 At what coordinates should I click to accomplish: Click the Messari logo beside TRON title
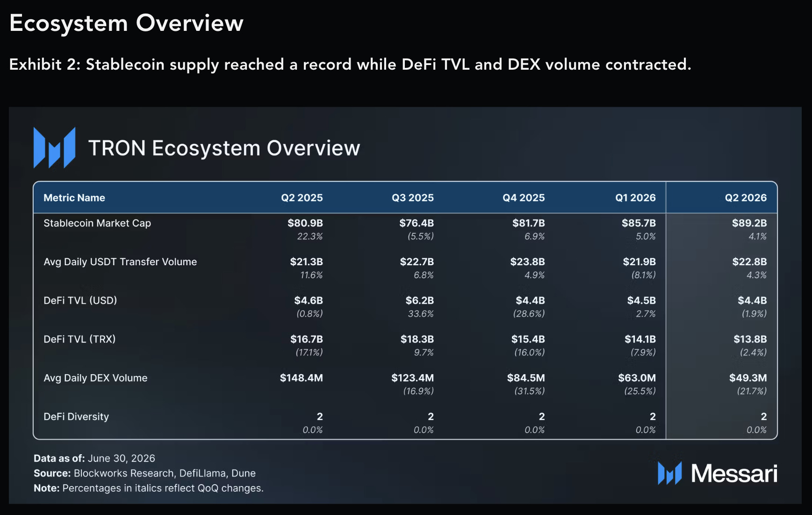[x=54, y=148]
